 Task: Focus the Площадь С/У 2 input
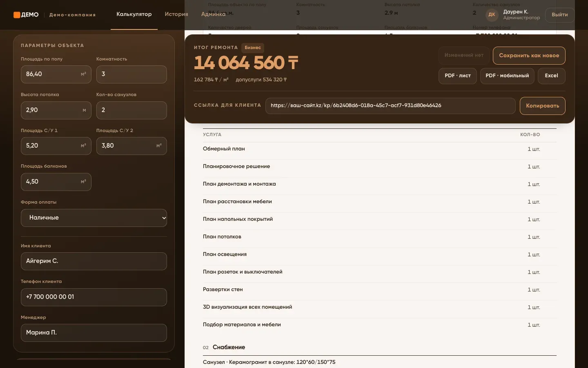pyautogui.click(x=131, y=146)
